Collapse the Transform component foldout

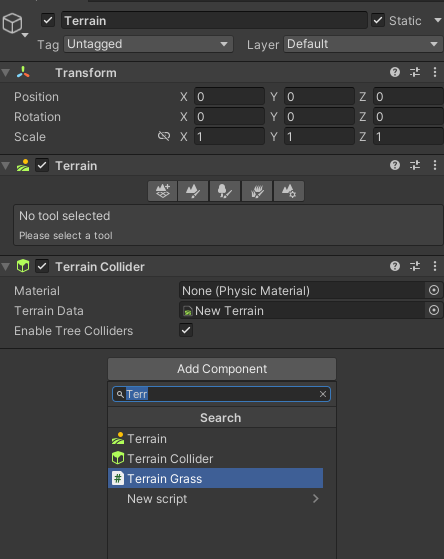tap(6, 73)
